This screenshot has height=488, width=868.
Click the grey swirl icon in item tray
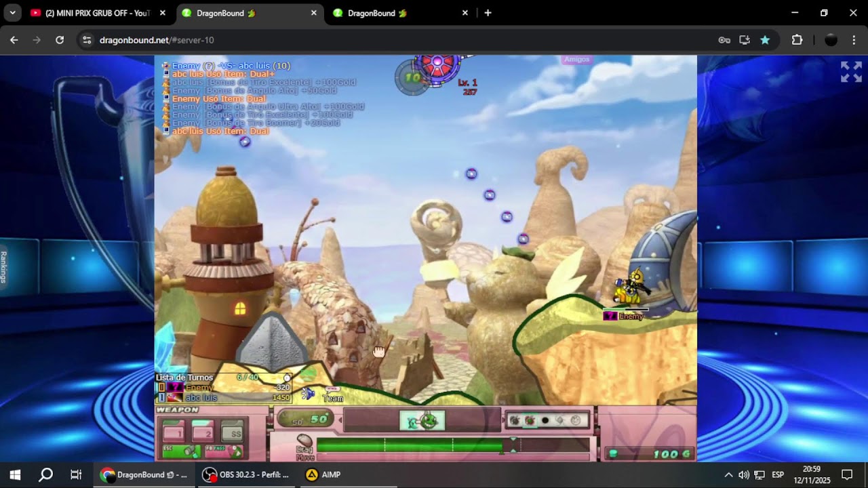point(560,420)
